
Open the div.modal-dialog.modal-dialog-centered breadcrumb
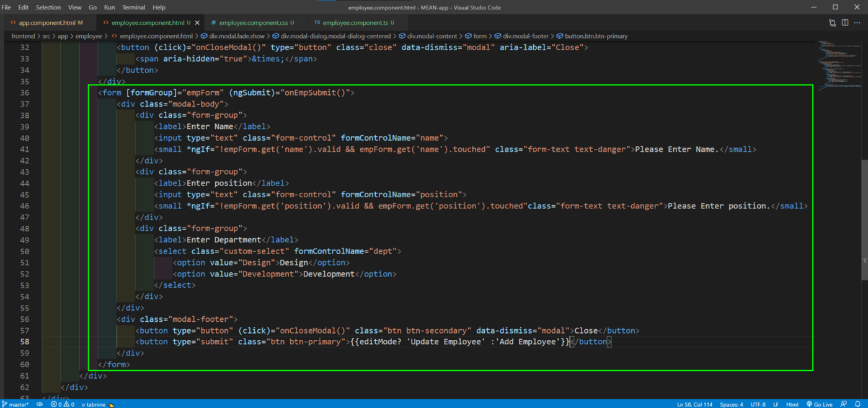331,36
